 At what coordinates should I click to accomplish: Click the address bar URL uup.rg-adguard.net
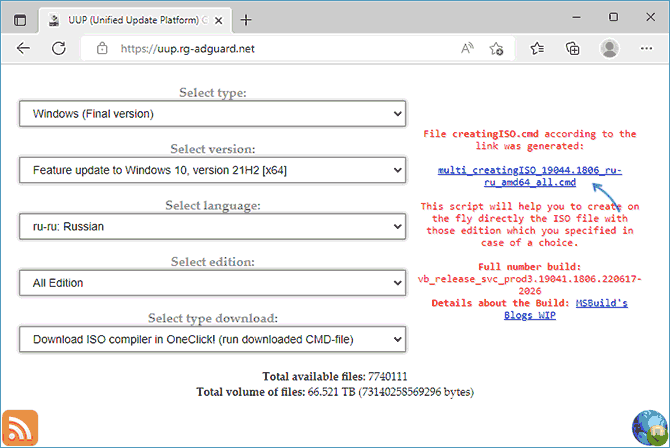click(188, 49)
